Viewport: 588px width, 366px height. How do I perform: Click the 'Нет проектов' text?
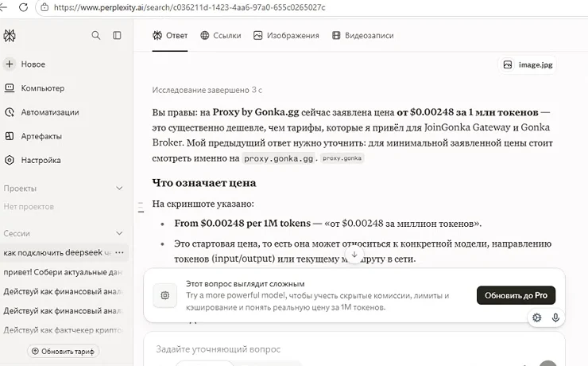pos(29,206)
